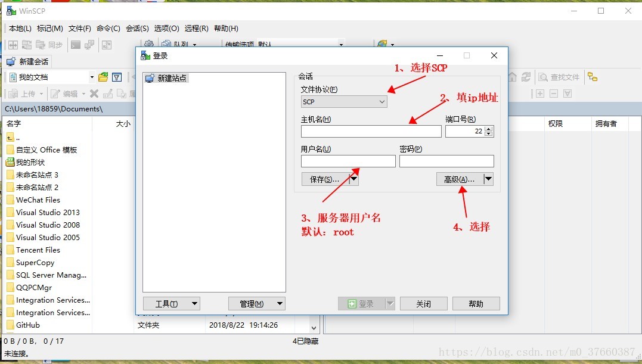Viewport: 642px width, 364px height.
Task: Open the 选项(O) menu
Action: coord(167,28)
